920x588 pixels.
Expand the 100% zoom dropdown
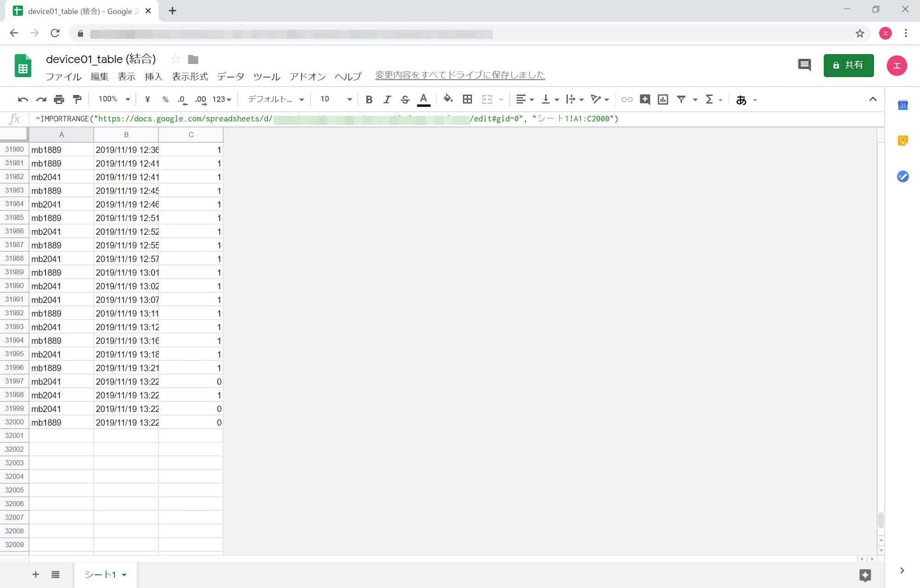click(x=114, y=99)
